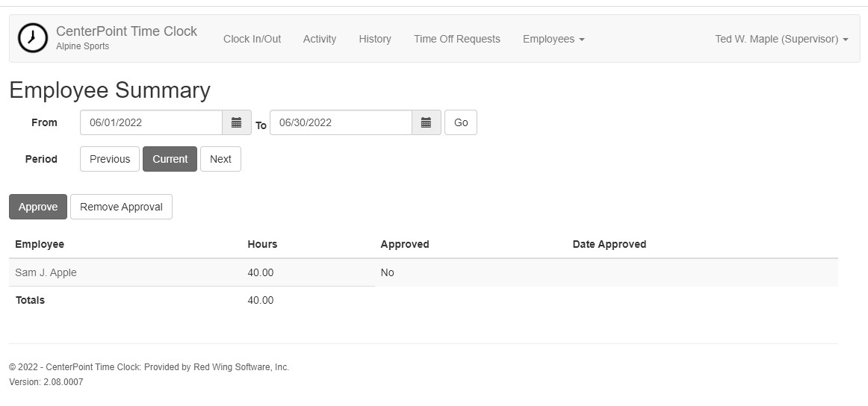The image size is (868, 406).
Task: Open the To date calendar picker
Action: point(427,122)
